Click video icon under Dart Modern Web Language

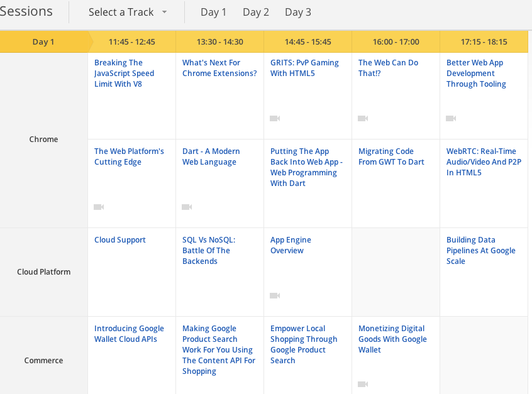pos(187,207)
